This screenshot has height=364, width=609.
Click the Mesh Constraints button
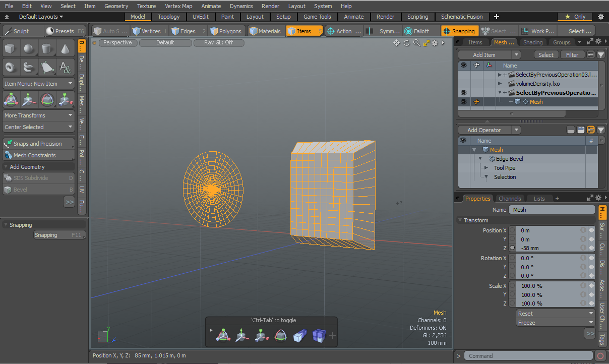tap(39, 155)
